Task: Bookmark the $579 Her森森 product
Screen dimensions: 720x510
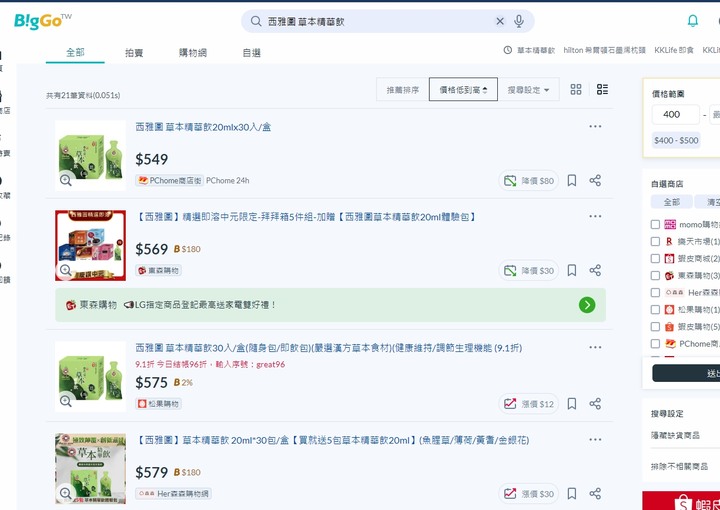Action: coord(572,494)
